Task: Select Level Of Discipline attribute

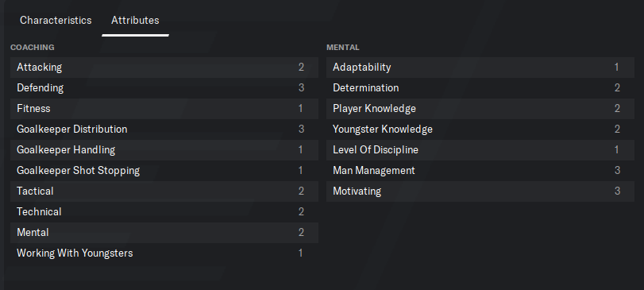Action: (480, 150)
